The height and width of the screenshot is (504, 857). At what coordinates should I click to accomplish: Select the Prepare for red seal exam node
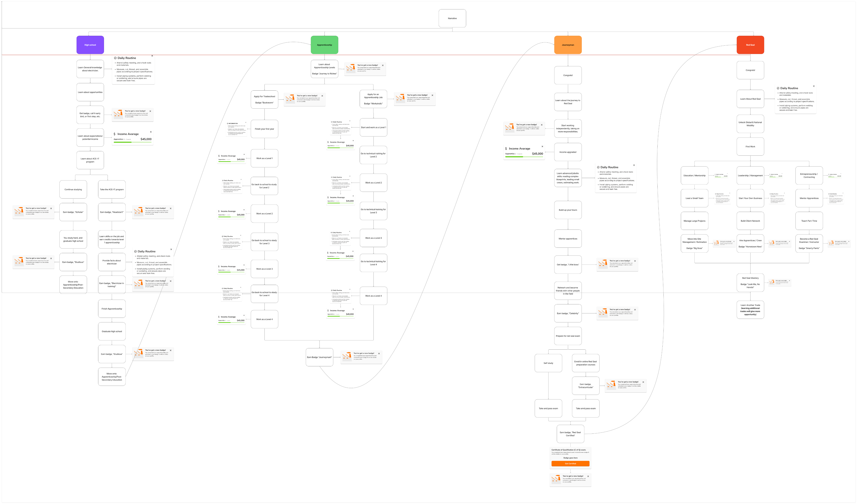pyautogui.click(x=568, y=336)
